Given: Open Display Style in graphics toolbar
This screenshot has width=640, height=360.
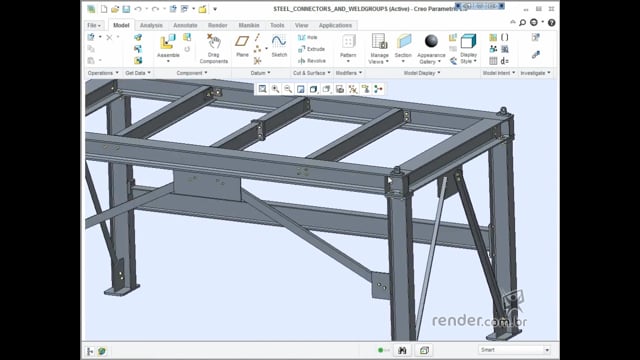Looking at the screenshot, I should tap(313, 89).
